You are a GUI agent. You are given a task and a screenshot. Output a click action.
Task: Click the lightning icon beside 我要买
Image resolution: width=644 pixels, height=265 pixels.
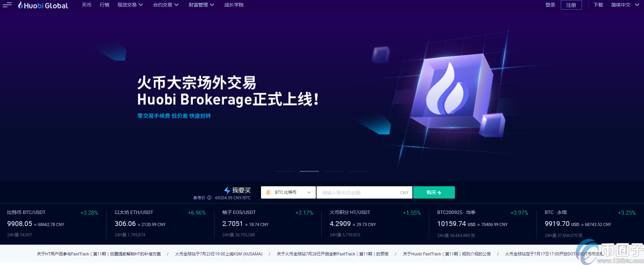click(x=227, y=190)
